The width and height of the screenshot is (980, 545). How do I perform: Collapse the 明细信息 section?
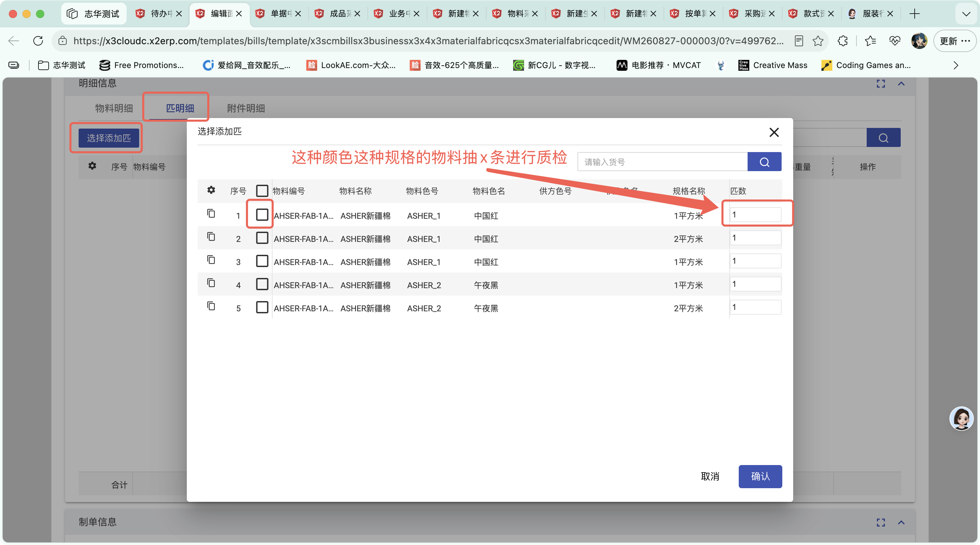pyautogui.click(x=901, y=84)
